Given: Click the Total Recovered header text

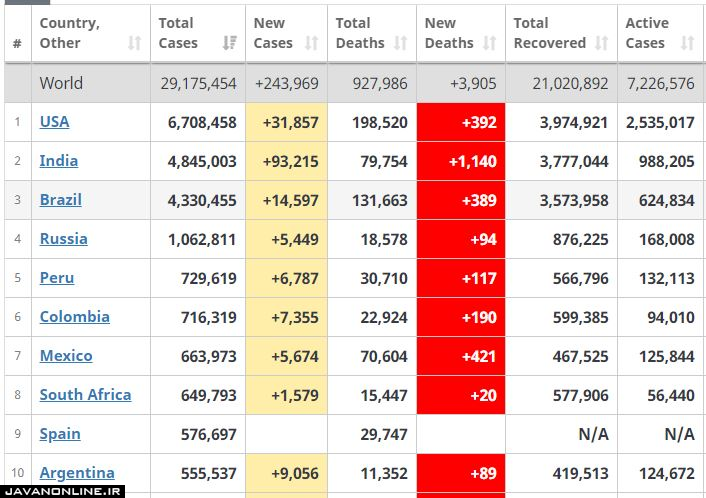Looking at the screenshot, I should tap(550, 33).
